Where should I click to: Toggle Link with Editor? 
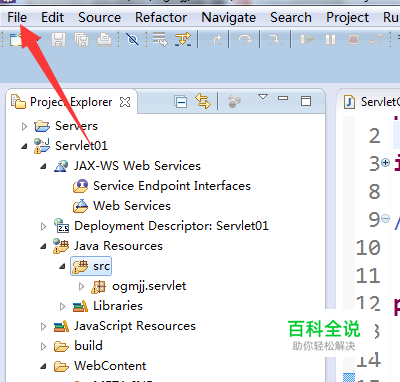click(203, 101)
